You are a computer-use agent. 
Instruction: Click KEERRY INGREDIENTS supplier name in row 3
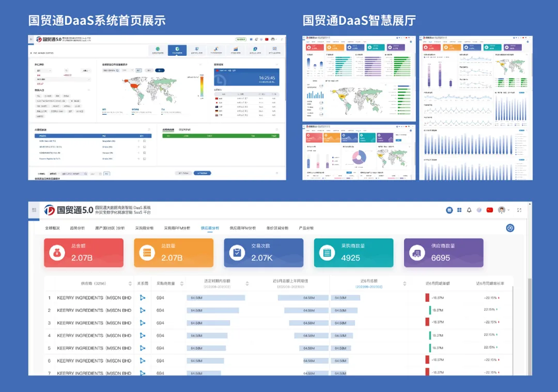[x=94, y=323]
